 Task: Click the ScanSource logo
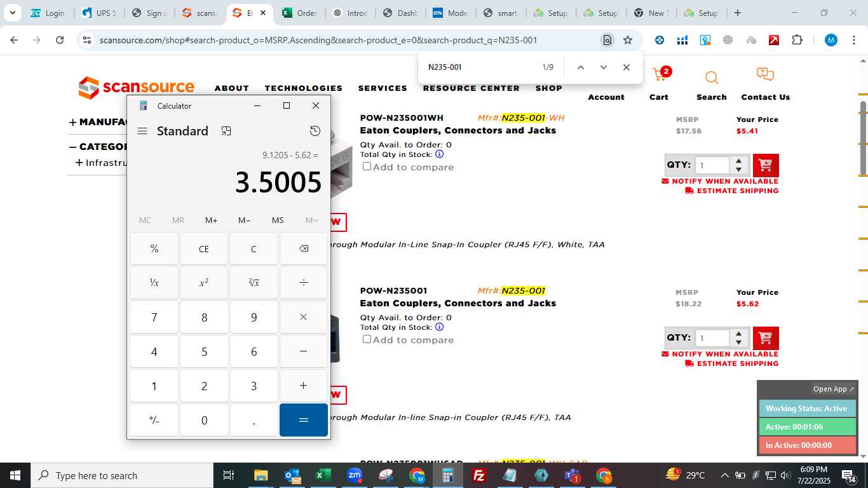pos(137,88)
